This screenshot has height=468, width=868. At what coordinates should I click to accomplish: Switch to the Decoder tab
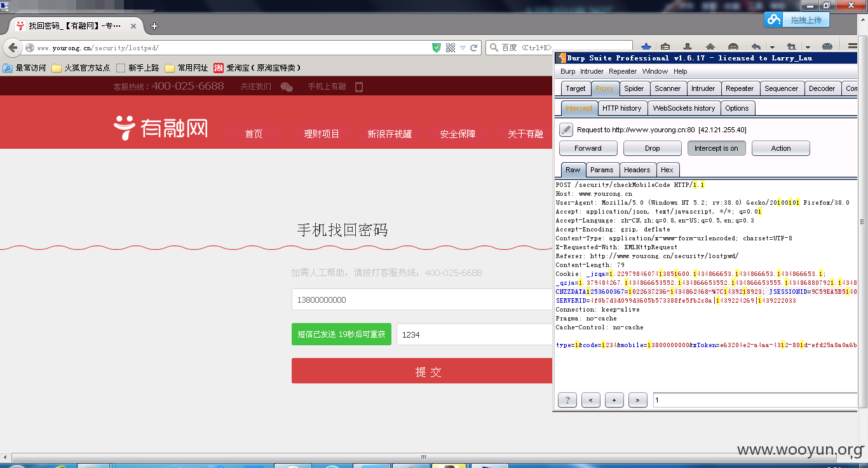(x=822, y=88)
